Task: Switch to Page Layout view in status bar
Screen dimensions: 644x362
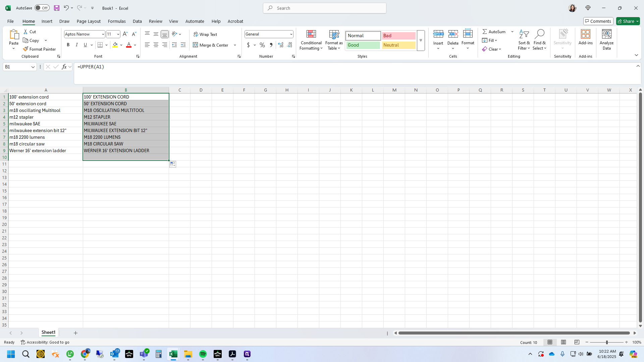Action: 563,342
